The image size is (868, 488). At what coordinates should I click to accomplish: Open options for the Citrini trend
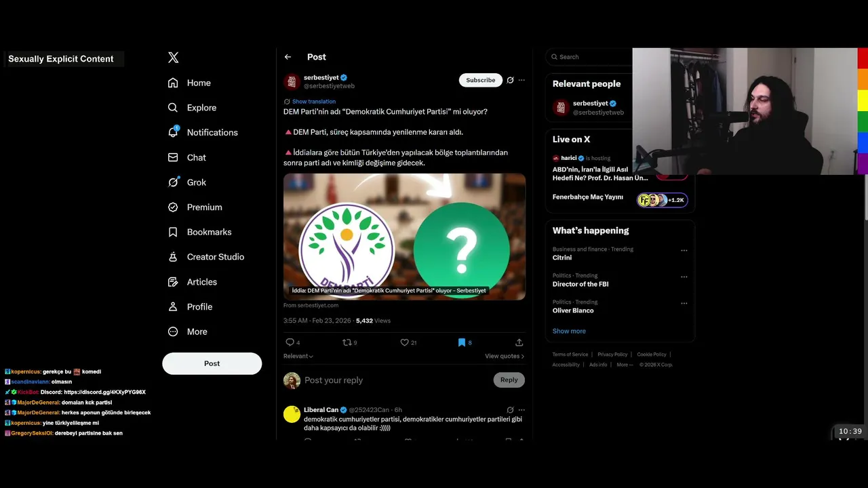[x=684, y=250]
